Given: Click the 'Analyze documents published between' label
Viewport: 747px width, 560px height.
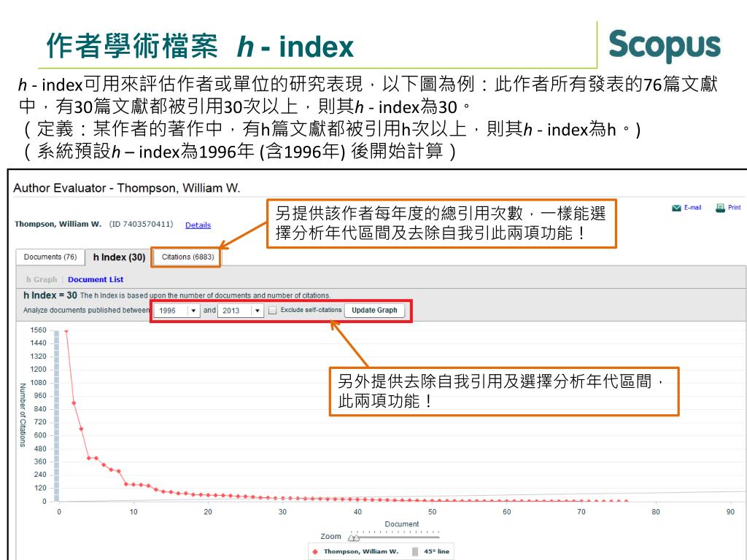Looking at the screenshot, I should pos(86,311).
